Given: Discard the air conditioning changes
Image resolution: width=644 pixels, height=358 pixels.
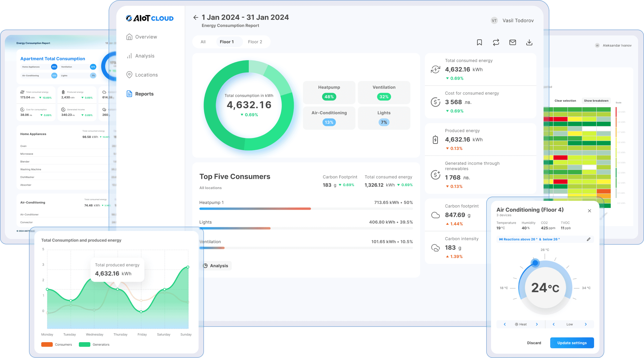Looking at the screenshot, I should click(x=534, y=343).
